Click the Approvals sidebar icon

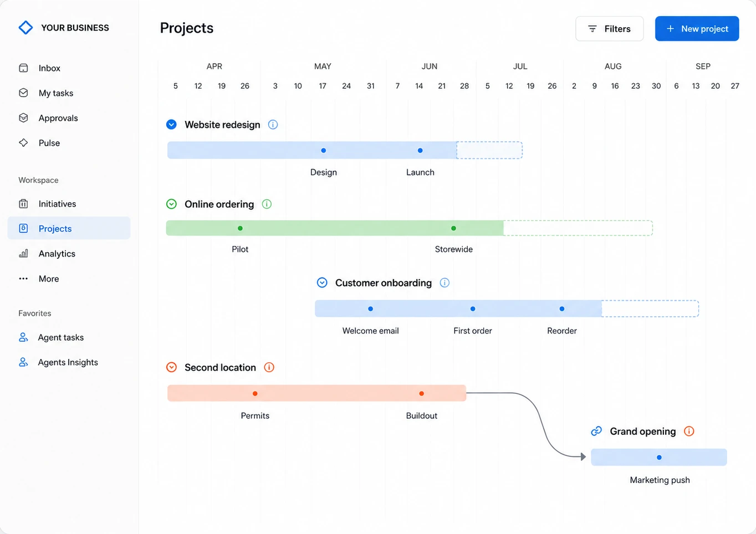23,118
